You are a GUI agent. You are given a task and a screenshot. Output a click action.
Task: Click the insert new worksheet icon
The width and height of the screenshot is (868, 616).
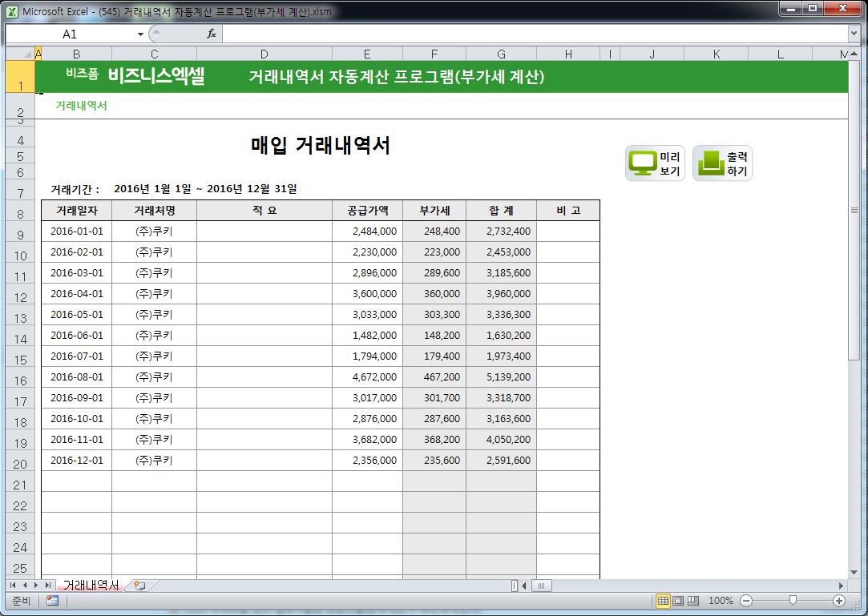coord(139,586)
